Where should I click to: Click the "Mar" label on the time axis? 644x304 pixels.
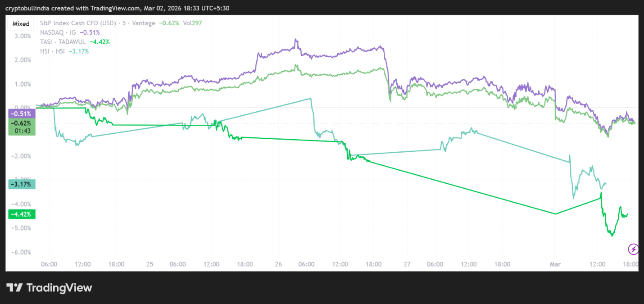click(x=555, y=264)
